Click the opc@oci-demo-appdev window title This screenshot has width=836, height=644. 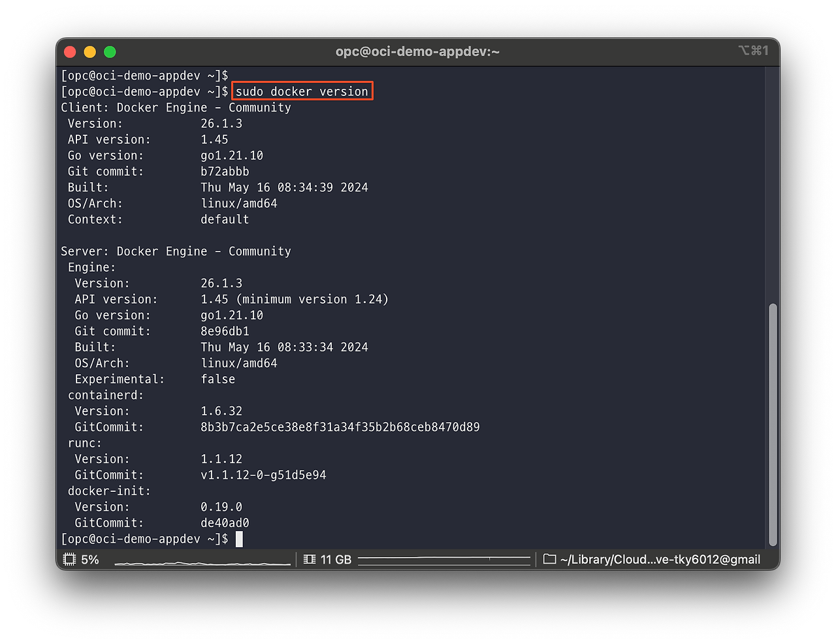click(x=417, y=52)
